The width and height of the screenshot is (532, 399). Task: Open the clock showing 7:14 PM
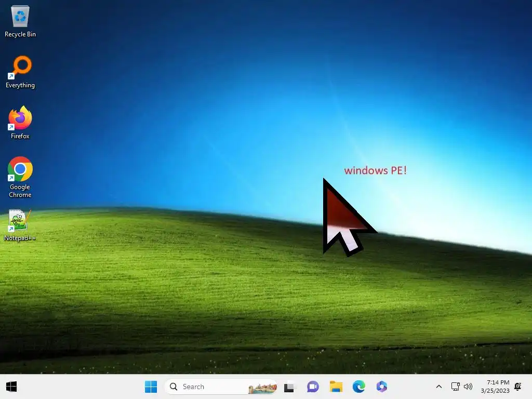click(x=495, y=387)
